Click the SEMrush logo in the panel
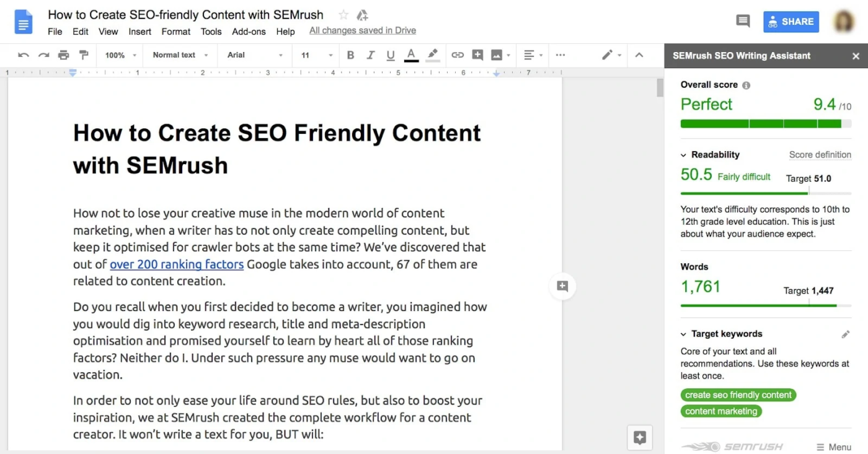This screenshot has height=454, width=868. pos(732,447)
